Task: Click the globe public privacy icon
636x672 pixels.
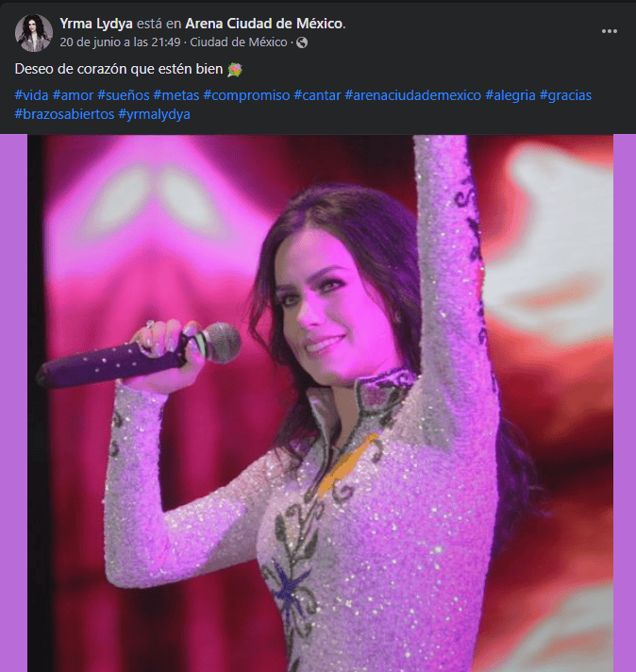Action: click(x=302, y=42)
